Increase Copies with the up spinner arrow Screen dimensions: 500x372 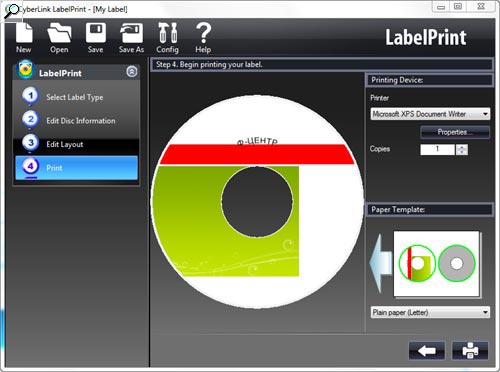coord(462,147)
